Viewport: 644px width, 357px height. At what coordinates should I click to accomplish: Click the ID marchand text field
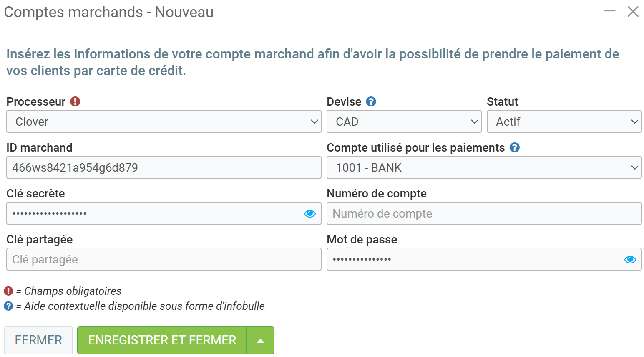coord(164,167)
